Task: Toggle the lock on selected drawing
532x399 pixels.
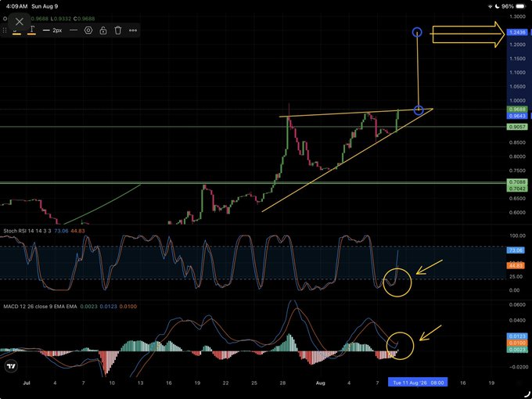Action: (x=103, y=31)
